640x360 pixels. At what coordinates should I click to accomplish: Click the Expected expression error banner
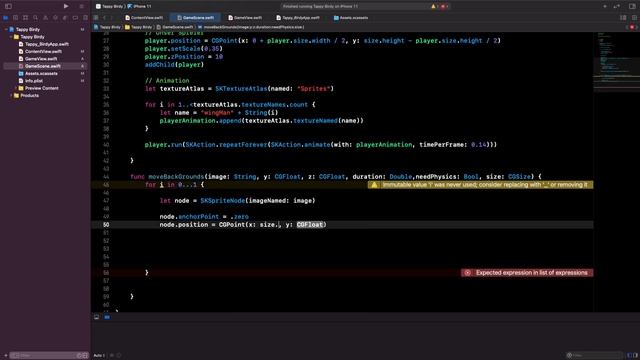(x=527, y=273)
